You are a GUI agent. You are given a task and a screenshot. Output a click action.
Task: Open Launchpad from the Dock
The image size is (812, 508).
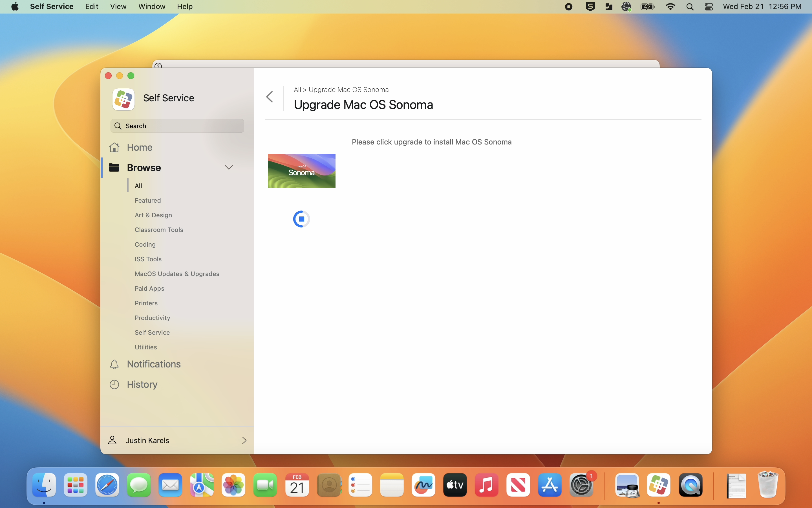tap(76, 485)
